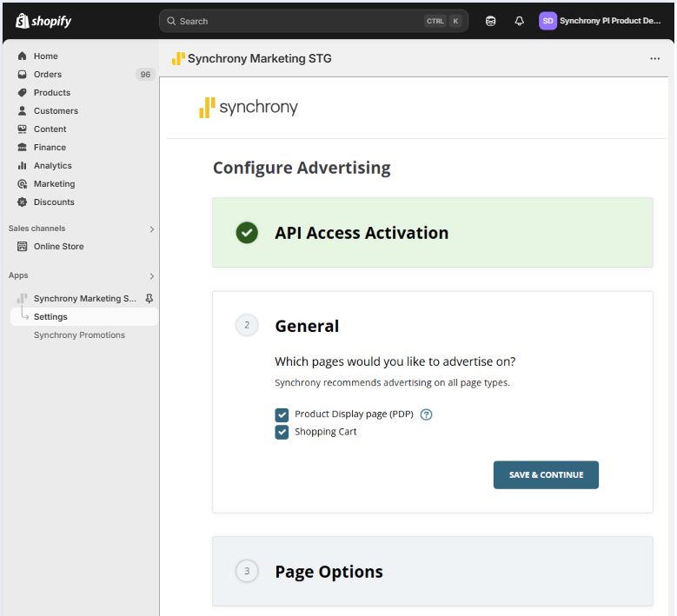Open the notifications bell icon
This screenshot has width=677, height=616.
click(x=520, y=21)
